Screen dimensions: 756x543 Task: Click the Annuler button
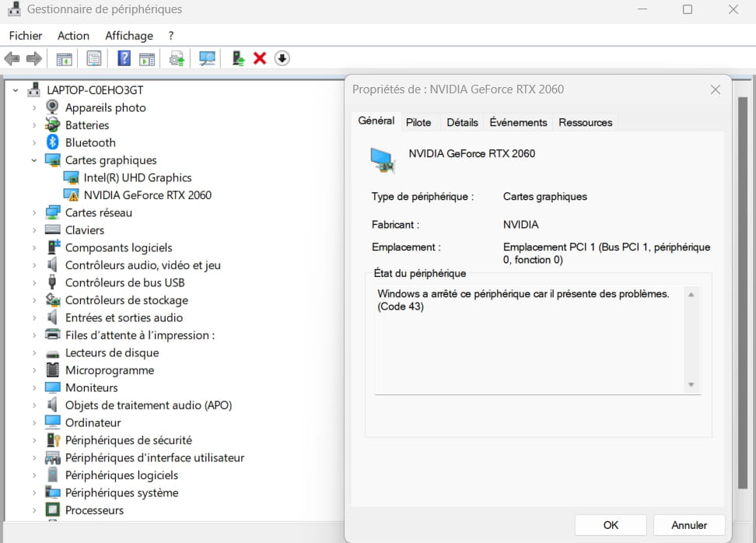[x=689, y=525]
